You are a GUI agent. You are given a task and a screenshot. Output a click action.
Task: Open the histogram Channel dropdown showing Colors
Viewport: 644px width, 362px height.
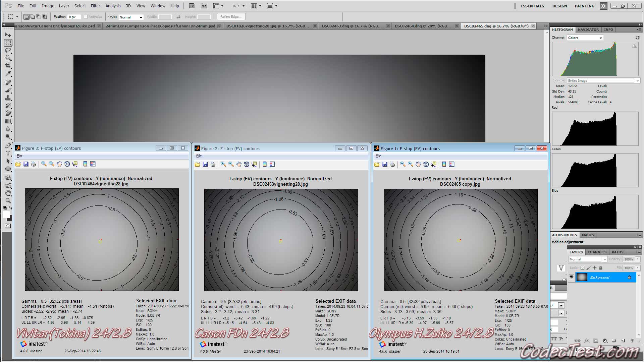(585, 38)
